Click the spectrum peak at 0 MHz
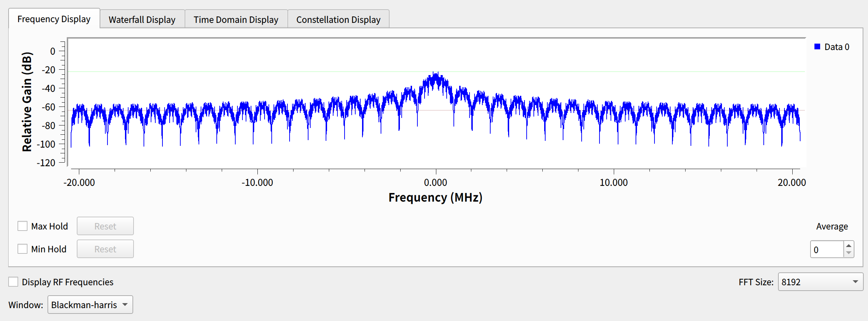The image size is (868, 321). (x=435, y=76)
